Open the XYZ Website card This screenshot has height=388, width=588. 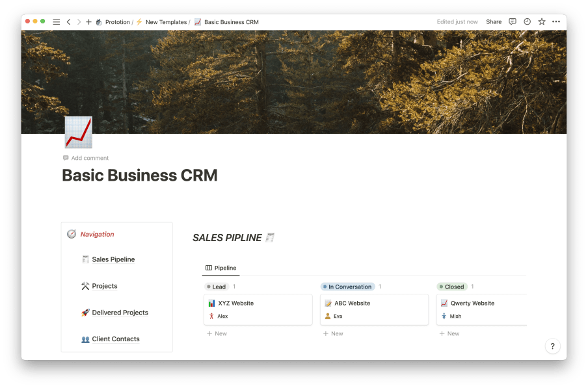pyautogui.click(x=258, y=309)
